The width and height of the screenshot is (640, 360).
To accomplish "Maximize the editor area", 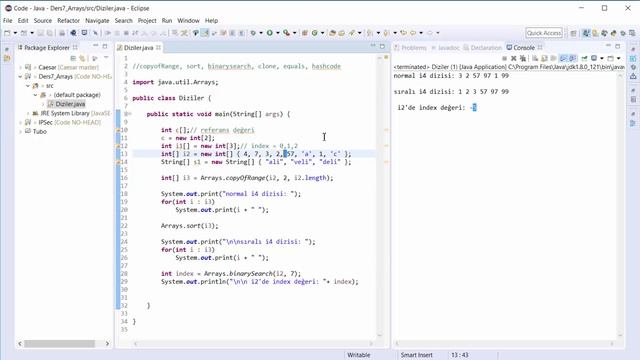I will point(382,46).
